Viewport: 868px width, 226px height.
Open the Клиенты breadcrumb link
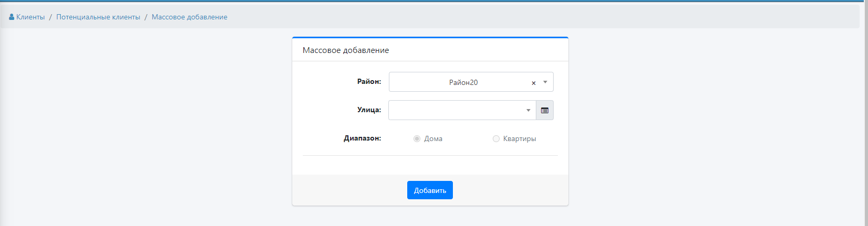point(30,17)
